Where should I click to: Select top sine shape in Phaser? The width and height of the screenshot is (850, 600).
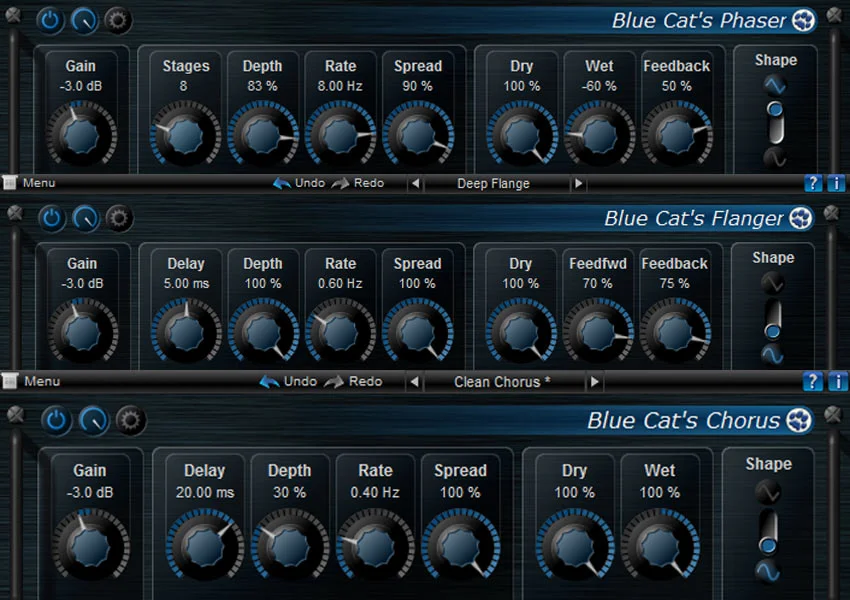775,85
